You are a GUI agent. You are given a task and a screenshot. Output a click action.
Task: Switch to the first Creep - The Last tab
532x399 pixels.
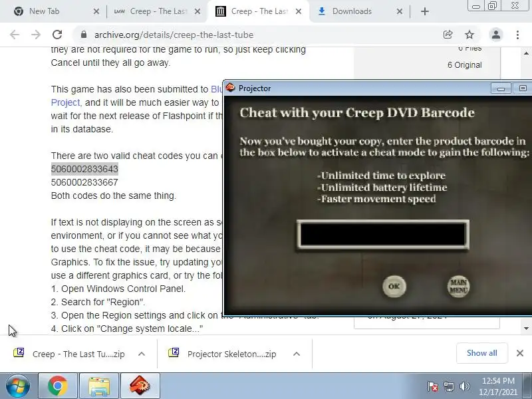[158, 11]
